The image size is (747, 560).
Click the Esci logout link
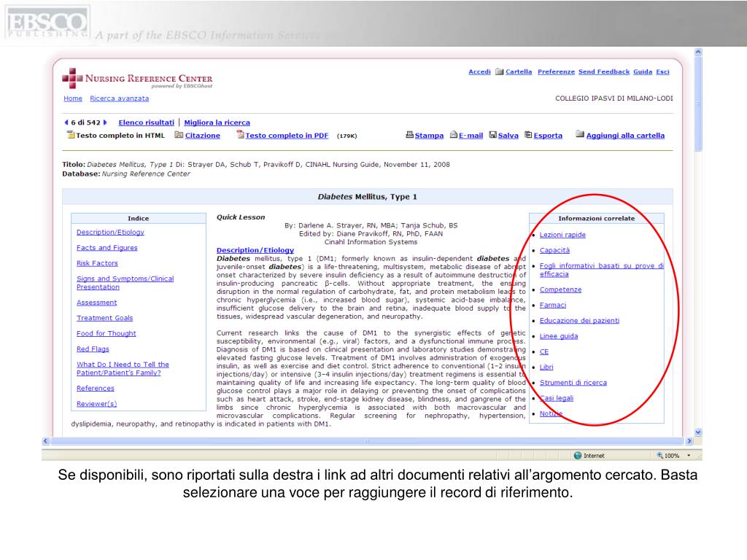pyautogui.click(x=662, y=71)
